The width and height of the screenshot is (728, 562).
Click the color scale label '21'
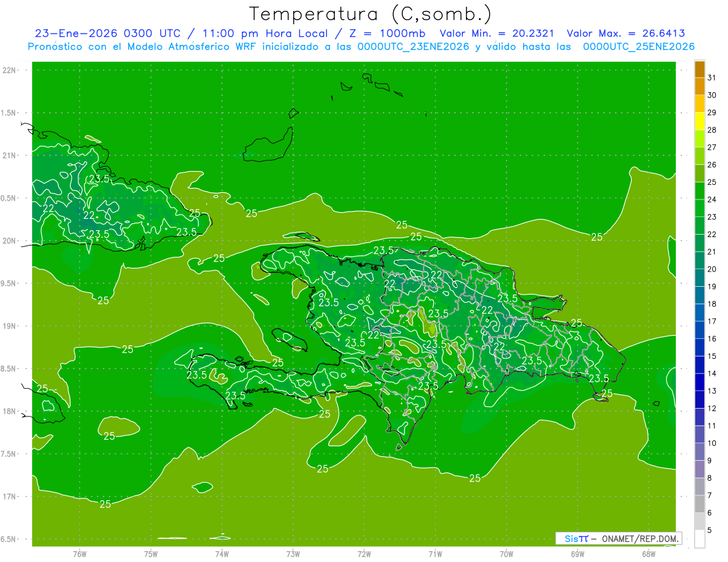tap(712, 252)
